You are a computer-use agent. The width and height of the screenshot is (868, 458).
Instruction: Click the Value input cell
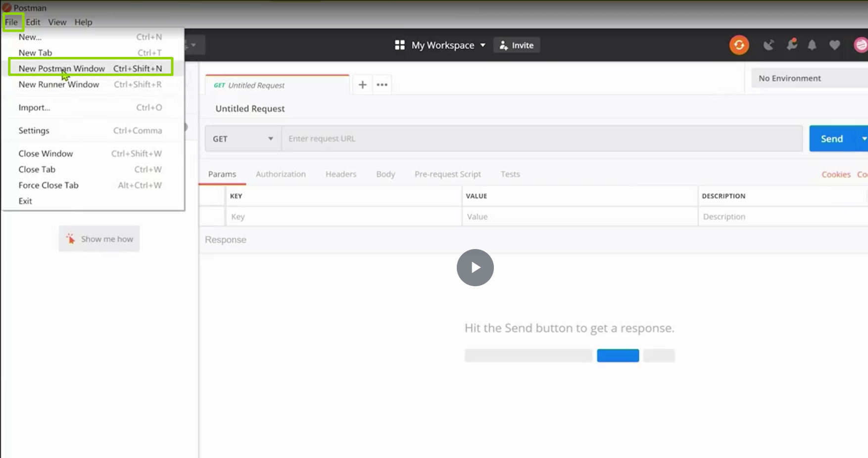[x=580, y=217]
